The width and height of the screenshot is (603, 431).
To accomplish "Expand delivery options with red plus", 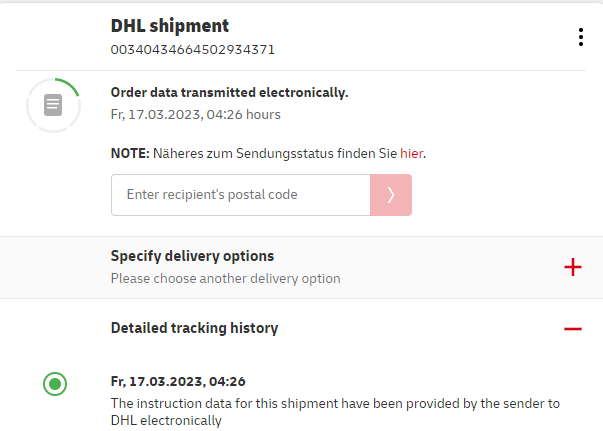I will 572,267.
